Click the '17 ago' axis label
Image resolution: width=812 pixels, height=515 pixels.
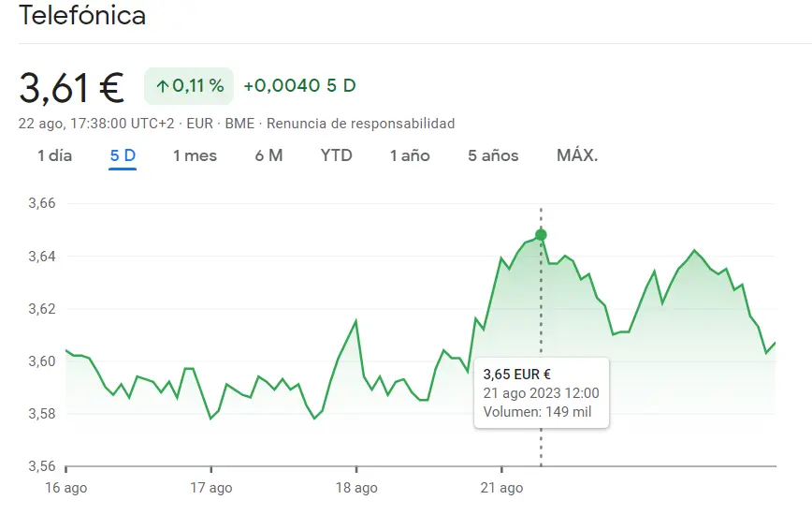click(210, 488)
